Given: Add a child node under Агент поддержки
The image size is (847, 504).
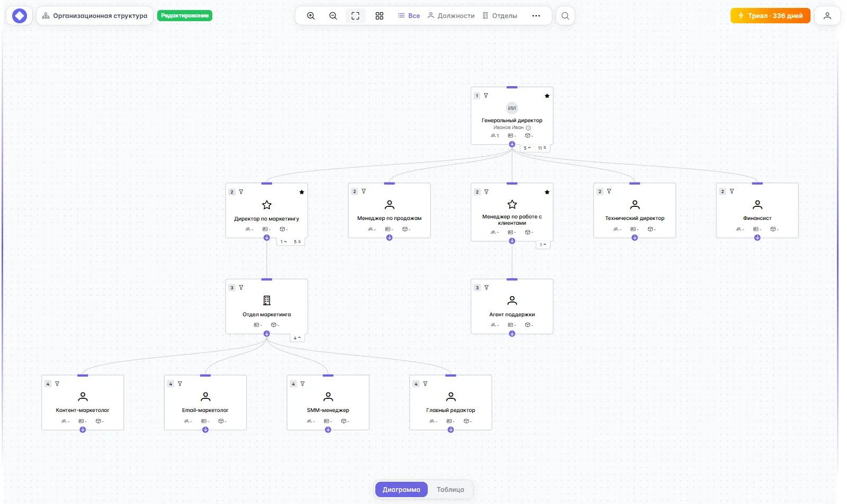Looking at the screenshot, I should [x=512, y=334].
